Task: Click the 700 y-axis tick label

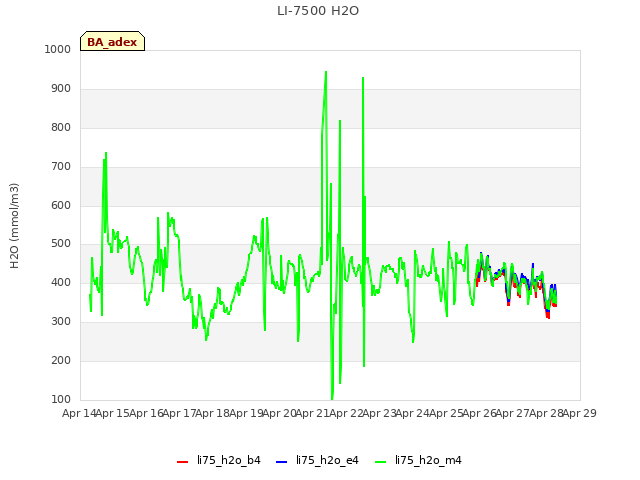Action: tap(61, 167)
